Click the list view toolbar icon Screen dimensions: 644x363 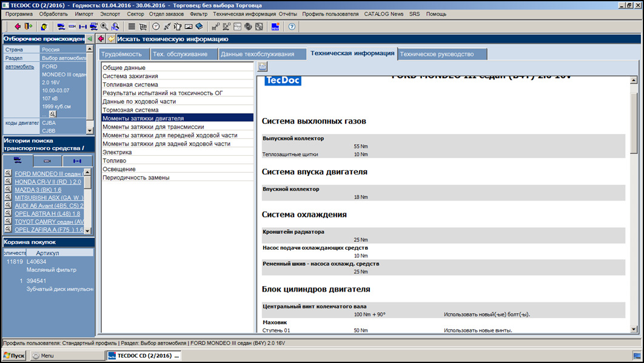click(x=132, y=27)
